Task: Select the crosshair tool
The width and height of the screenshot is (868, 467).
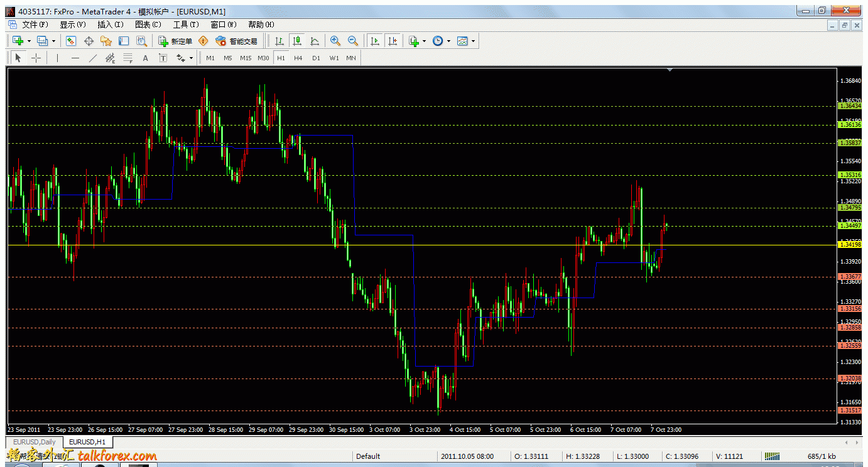Action: tap(36, 58)
